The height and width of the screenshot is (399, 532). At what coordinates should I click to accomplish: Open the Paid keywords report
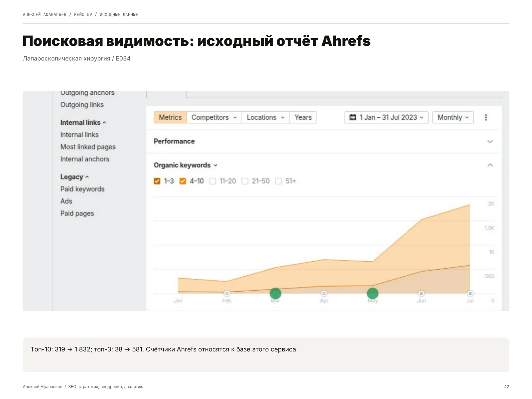[82, 189]
